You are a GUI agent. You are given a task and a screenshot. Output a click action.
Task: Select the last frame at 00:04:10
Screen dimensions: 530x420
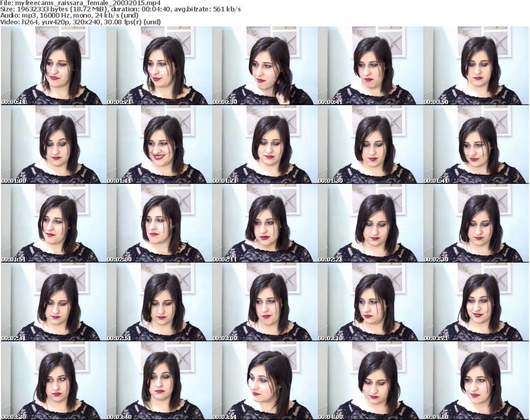[476, 381]
